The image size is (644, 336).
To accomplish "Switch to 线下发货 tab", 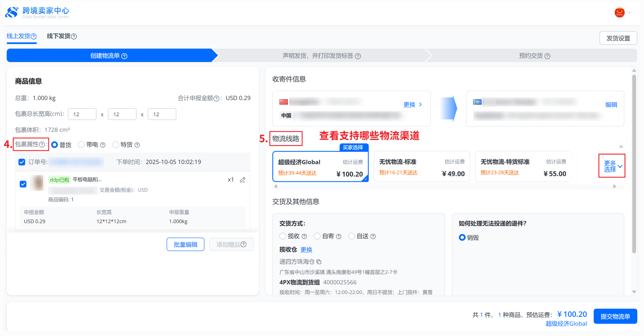I will pos(59,36).
